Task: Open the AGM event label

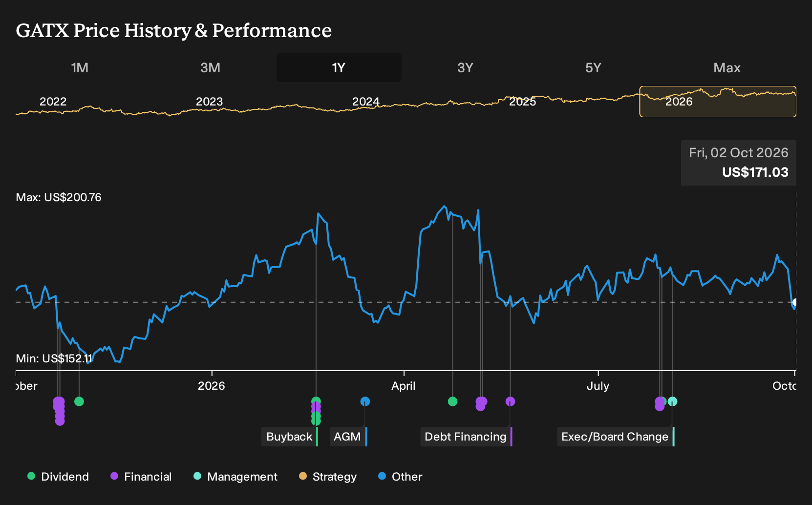Action: pyautogui.click(x=348, y=437)
